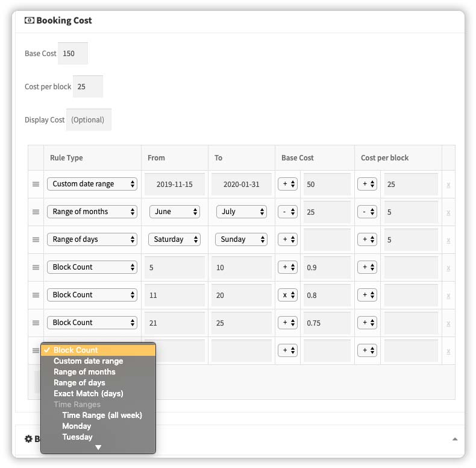Viewport: 476px width, 468px height.
Task: Select Exact Match (days) menu option
Action: pos(98,394)
